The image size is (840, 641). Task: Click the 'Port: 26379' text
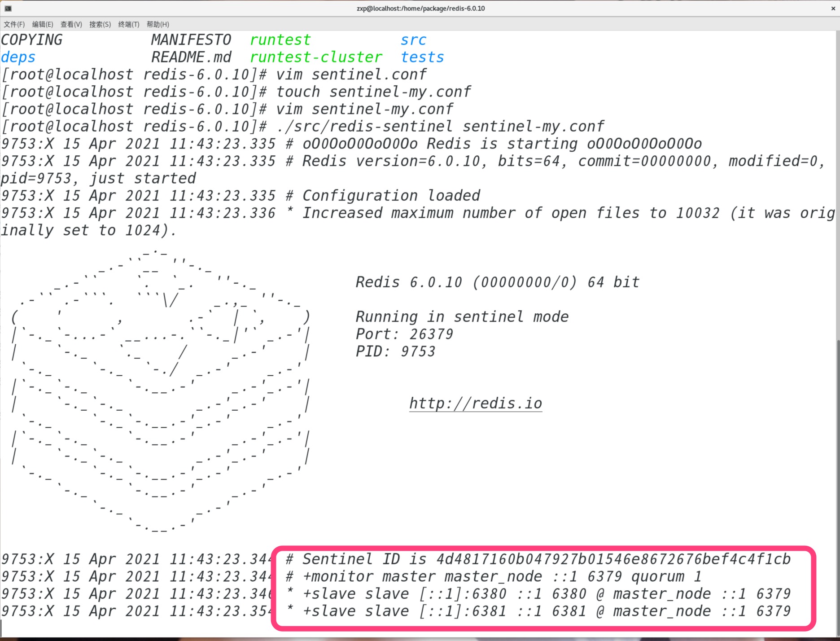point(404,334)
